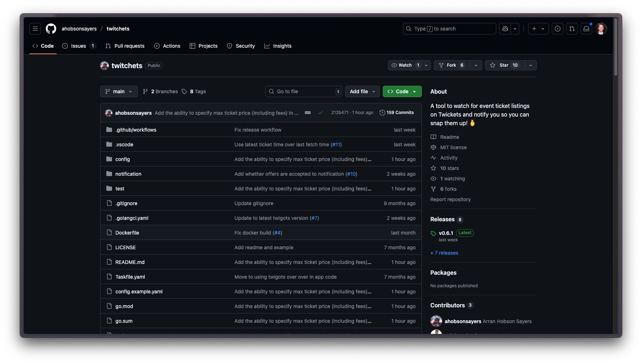The width and height of the screenshot is (642, 364).
Task: Open the Star lists dropdown arrow
Action: tap(531, 65)
